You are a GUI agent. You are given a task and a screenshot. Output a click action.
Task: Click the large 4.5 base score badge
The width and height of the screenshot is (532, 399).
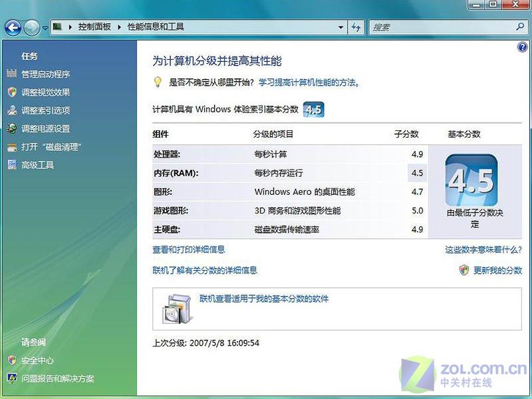471,180
